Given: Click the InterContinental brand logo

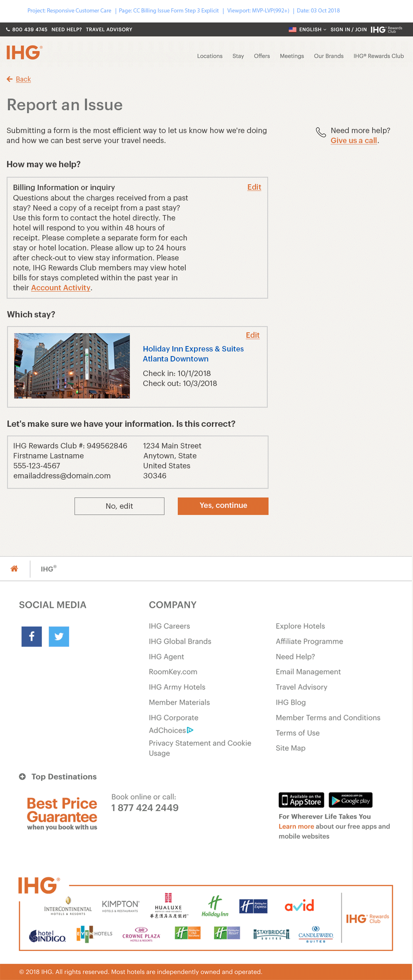Looking at the screenshot, I should 68,906.
